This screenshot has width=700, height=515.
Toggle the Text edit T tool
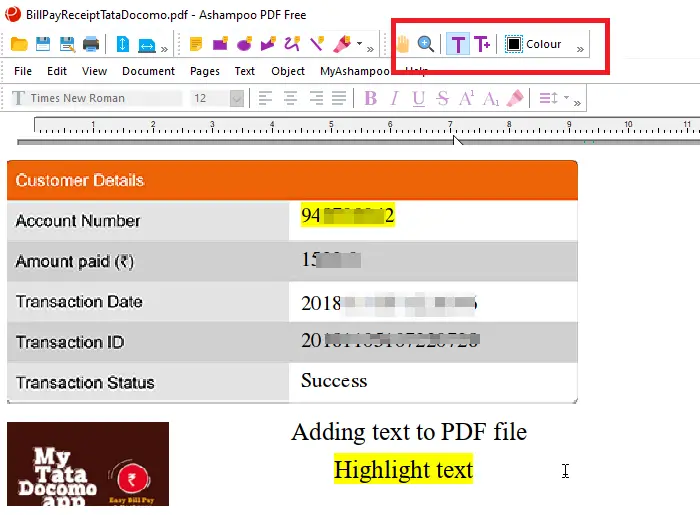pos(458,44)
